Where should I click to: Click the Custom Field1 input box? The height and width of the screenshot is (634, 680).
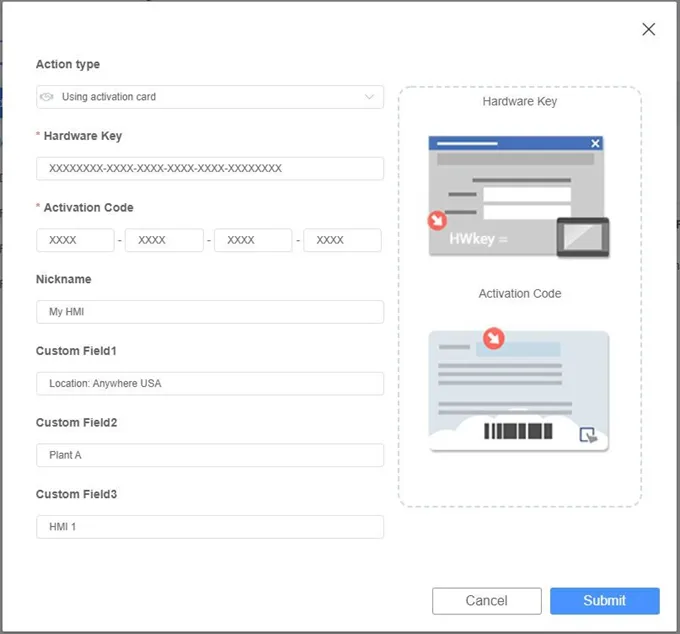(210, 383)
